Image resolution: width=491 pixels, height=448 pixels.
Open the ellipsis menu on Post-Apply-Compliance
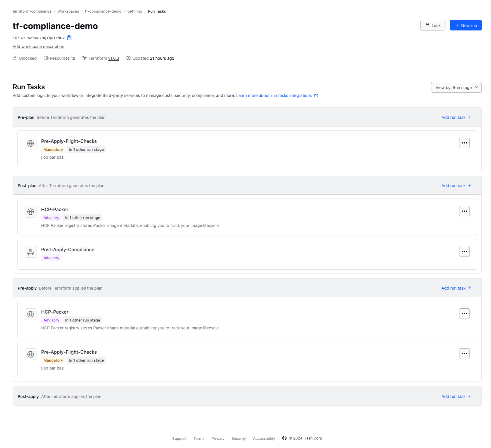(464, 251)
